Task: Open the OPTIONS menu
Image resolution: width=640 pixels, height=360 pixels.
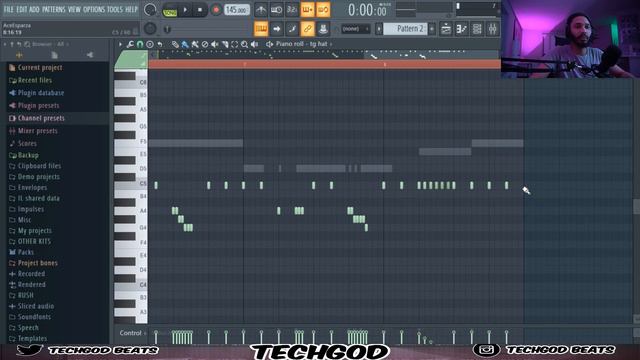Action: [x=94, y=9]
